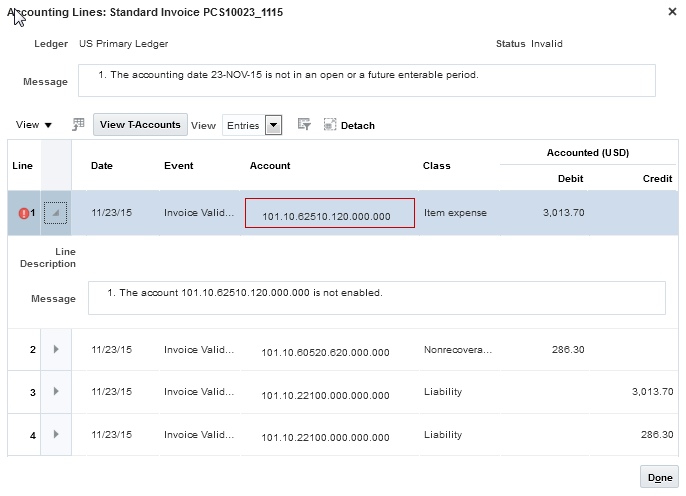Click the error icon on line 1

coord(22,213)
